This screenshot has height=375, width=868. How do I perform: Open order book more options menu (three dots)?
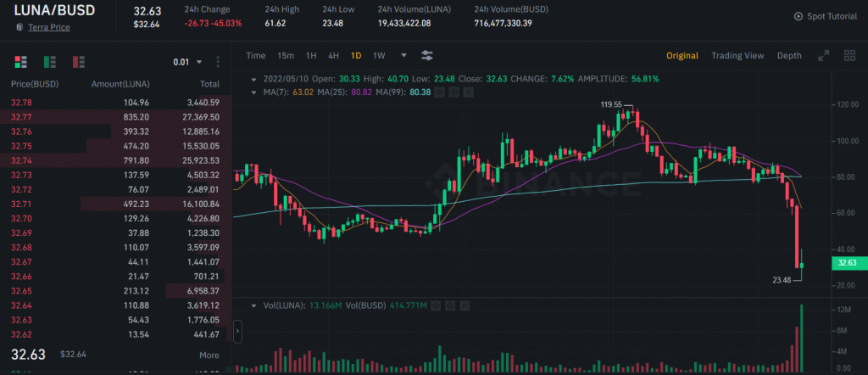click(x=218, y=61)
